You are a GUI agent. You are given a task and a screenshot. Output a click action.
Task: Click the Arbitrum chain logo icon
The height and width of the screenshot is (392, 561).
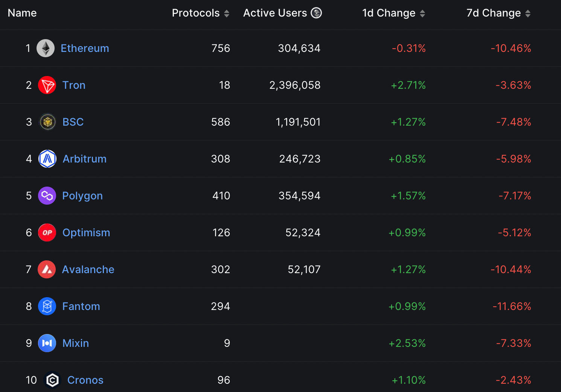point(47,159)
